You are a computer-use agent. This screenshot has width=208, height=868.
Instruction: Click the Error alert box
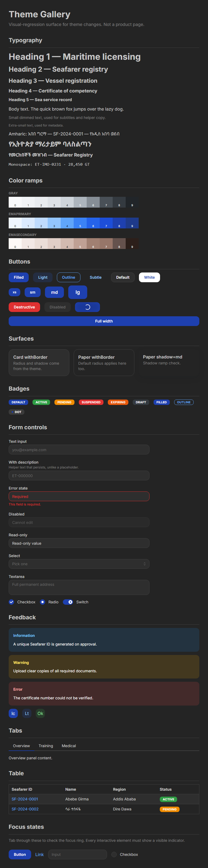[x=104, y=693]
